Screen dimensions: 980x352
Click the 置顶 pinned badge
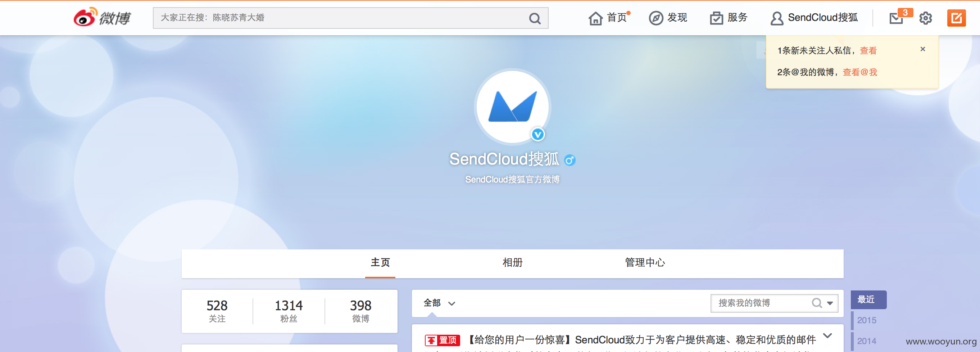coord(442,340)
